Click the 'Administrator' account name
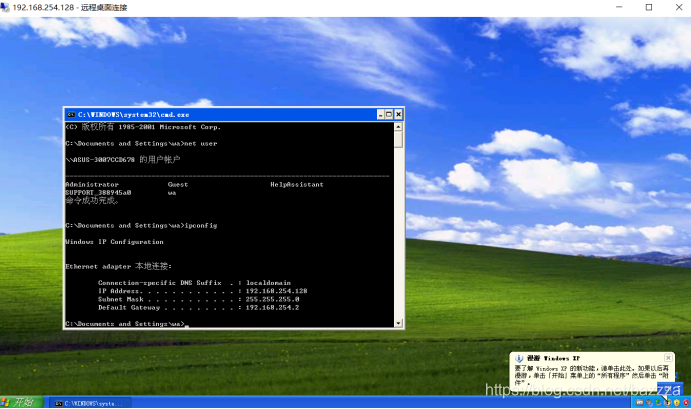This screenshot has height=409, width=691. coord(92,184)
